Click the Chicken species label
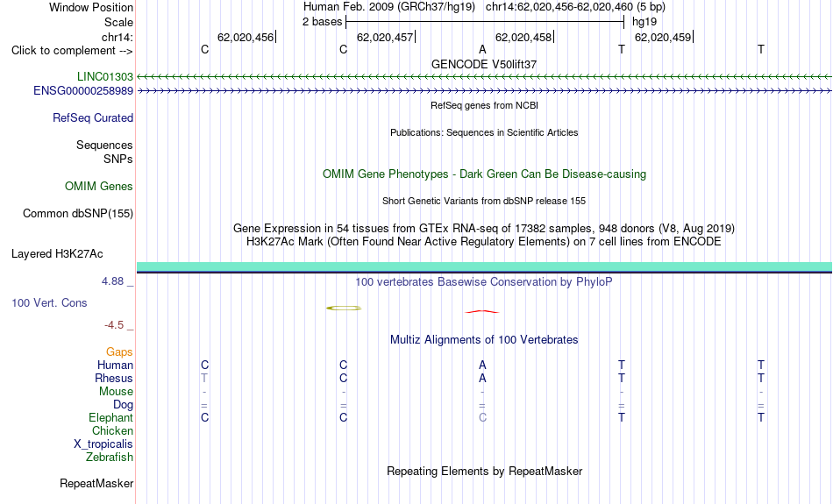 (x=112, y=430)
